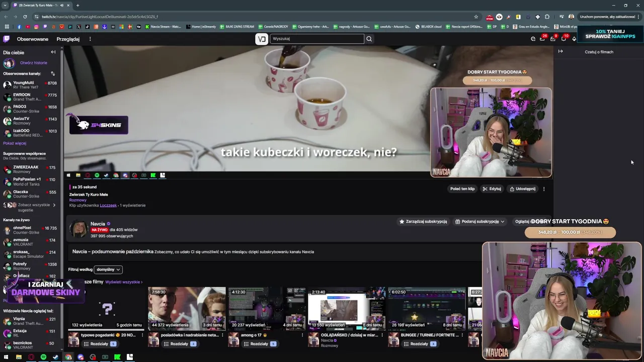Open Steam from the taskbar
This screenshot has width=644, height=362.
[x=55, y=357]
